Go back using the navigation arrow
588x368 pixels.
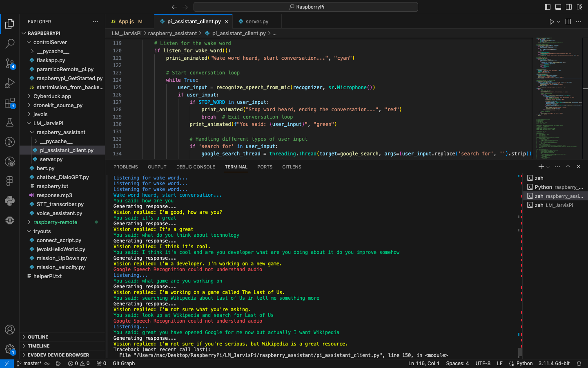pyautogui.click(x=174, y=7)
